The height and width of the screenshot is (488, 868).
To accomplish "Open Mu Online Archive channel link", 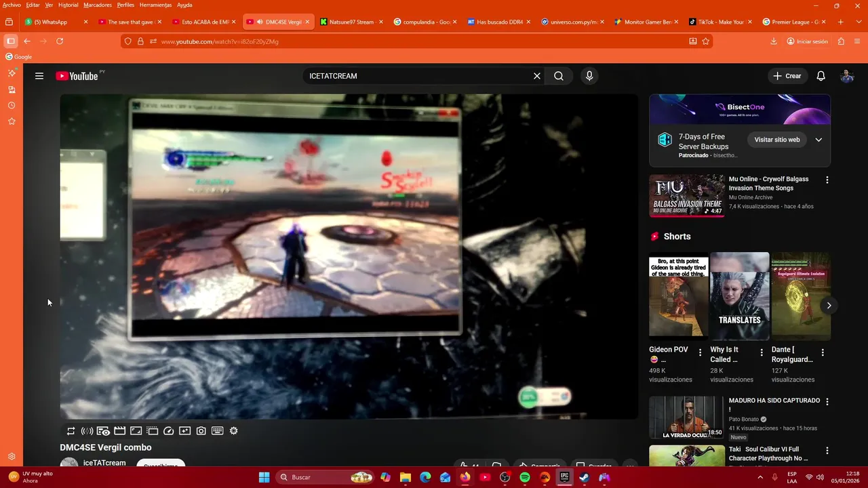I will 751,197.
